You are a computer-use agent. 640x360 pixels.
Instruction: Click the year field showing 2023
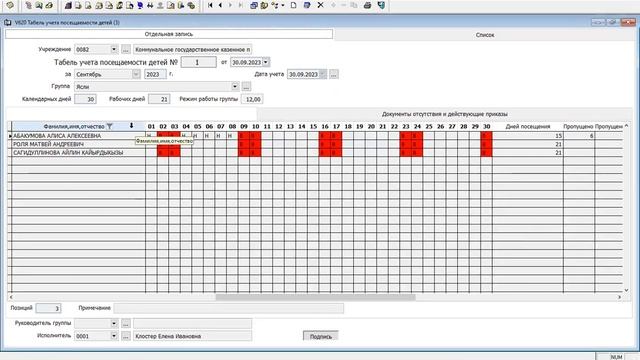click(x=155, y=74)
